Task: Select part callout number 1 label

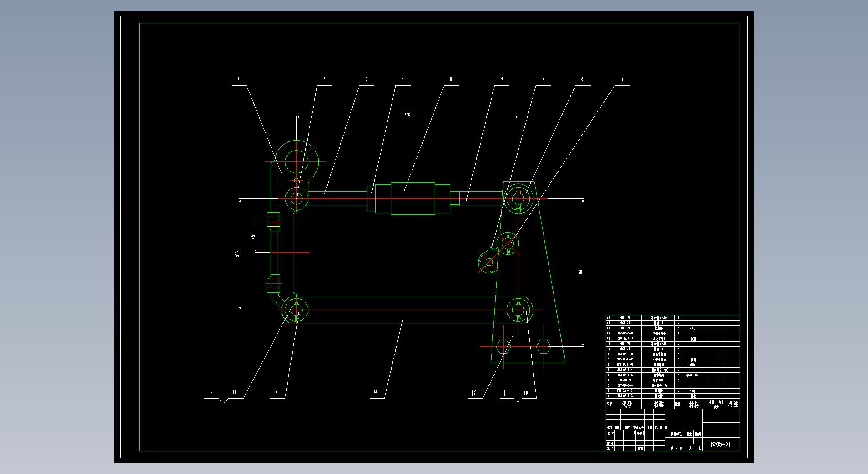Action: [x=238, y=79]
